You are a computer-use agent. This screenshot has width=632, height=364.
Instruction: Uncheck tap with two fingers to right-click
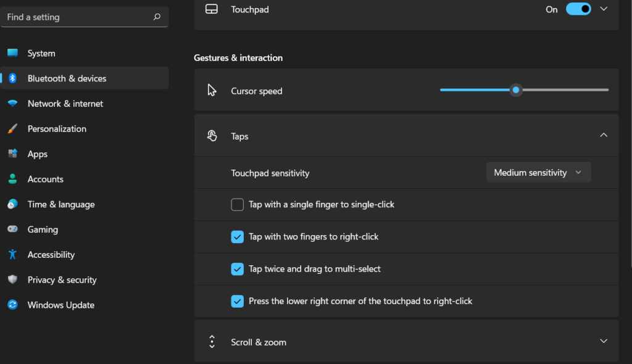(x=238, y=237)
